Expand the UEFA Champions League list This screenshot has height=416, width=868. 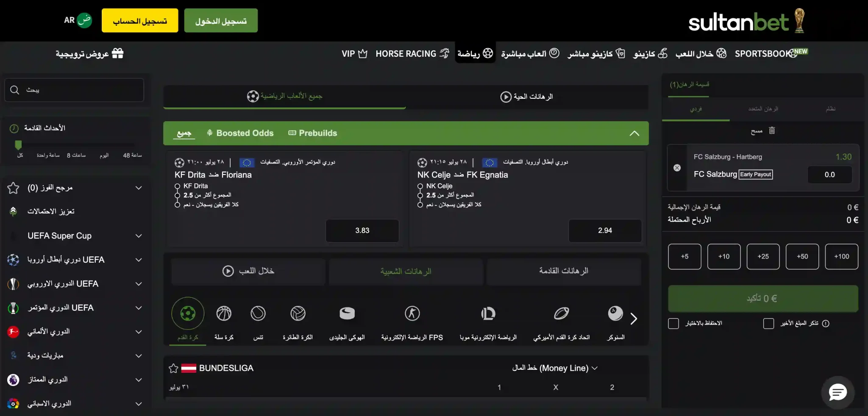tap(139, 260)
